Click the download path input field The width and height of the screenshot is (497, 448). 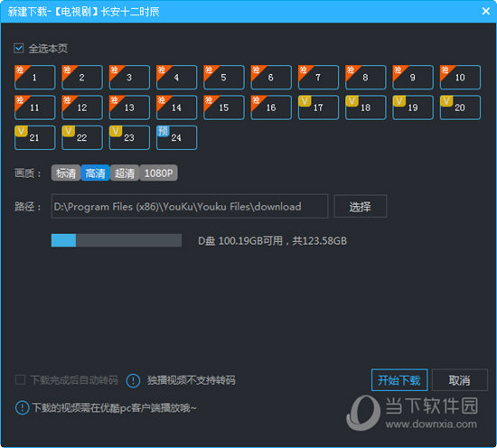pos(190,206)
